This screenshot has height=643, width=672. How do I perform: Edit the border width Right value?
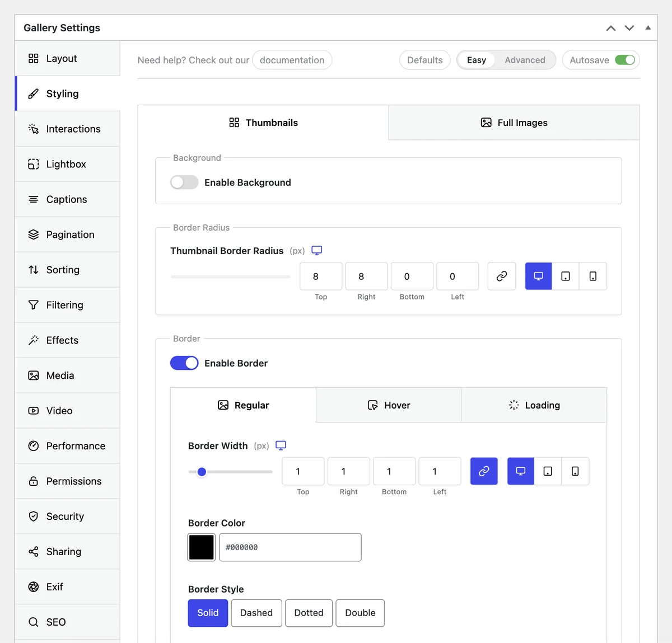349,471
